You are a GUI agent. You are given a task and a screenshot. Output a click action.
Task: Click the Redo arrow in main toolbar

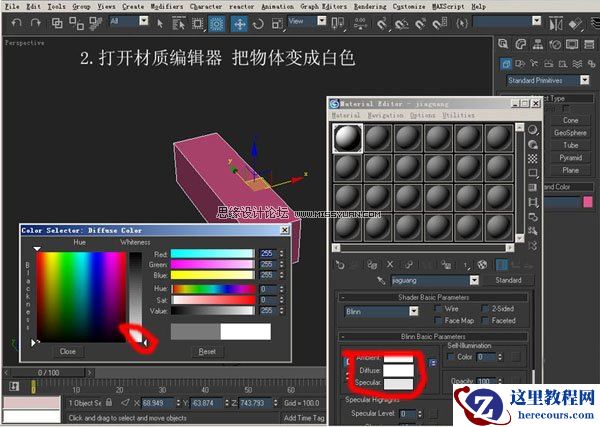(36, 23)
